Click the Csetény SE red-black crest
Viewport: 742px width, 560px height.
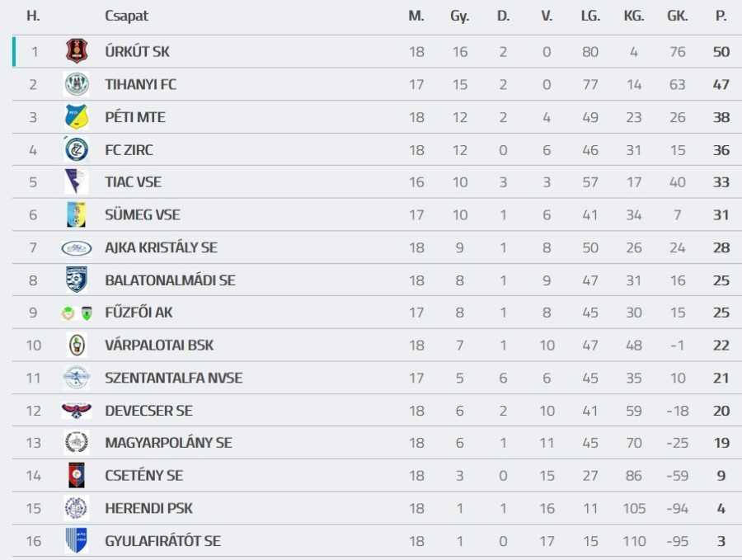coord(77,475)
